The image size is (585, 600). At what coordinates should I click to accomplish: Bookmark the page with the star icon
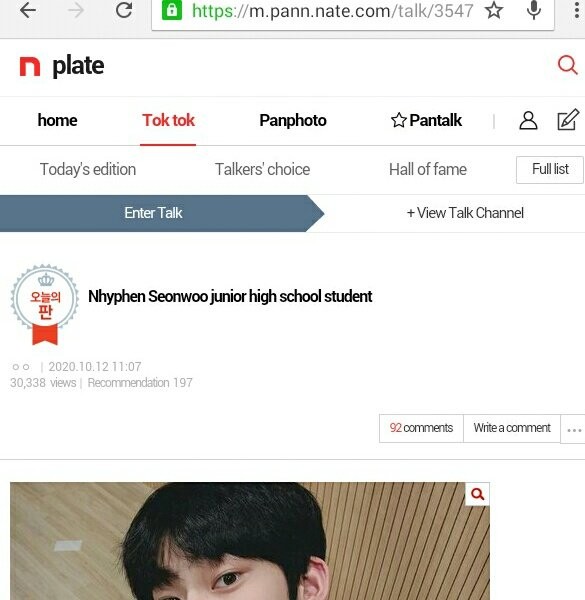(x=494, y=10)
